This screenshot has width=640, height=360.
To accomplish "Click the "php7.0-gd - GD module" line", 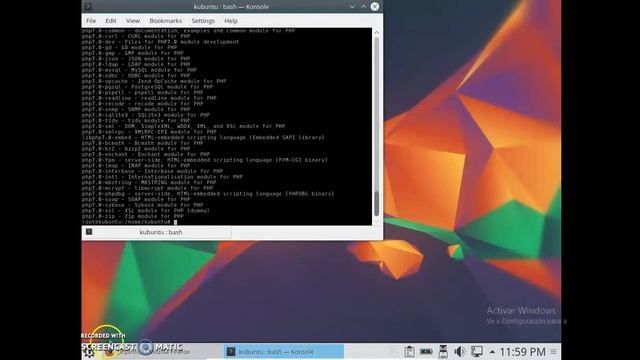I will [x=129, y=47].
